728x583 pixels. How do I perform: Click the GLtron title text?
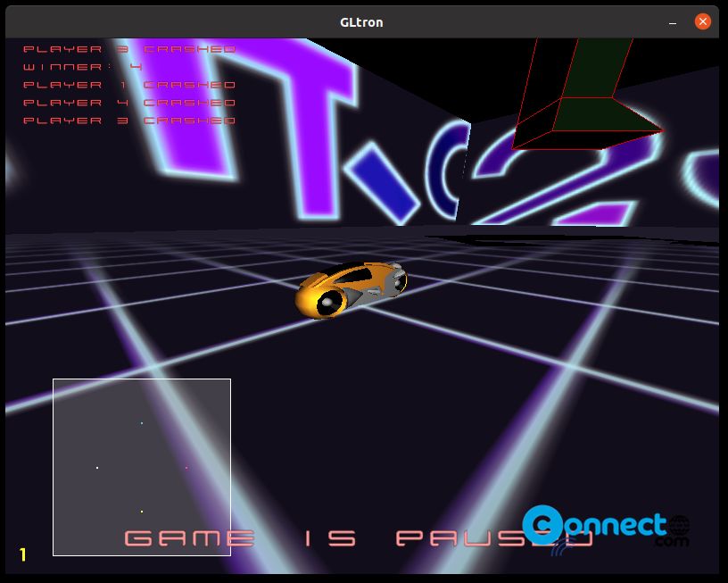[361, 22]
